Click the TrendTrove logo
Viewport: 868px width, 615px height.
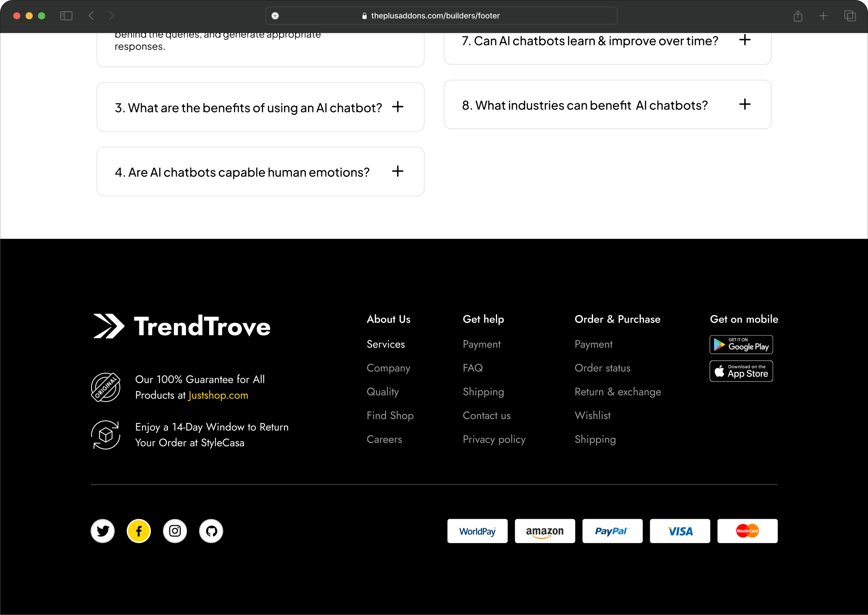[182, 326]
